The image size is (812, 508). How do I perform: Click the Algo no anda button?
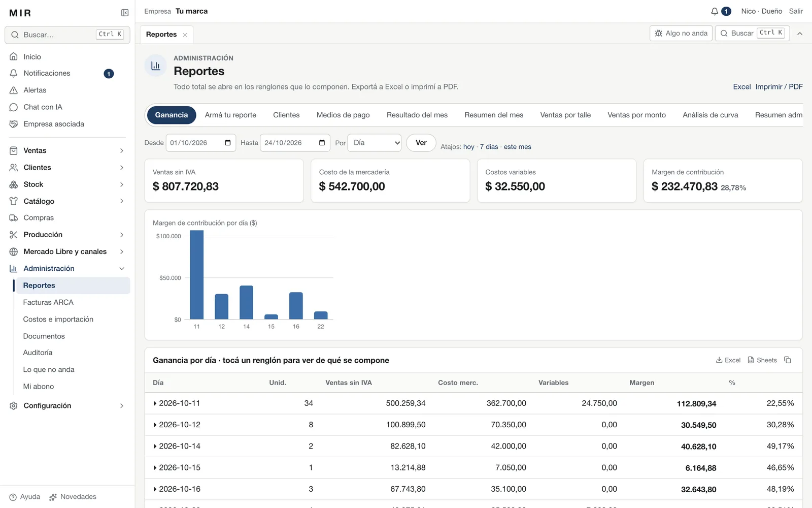(x=681, y=34)
